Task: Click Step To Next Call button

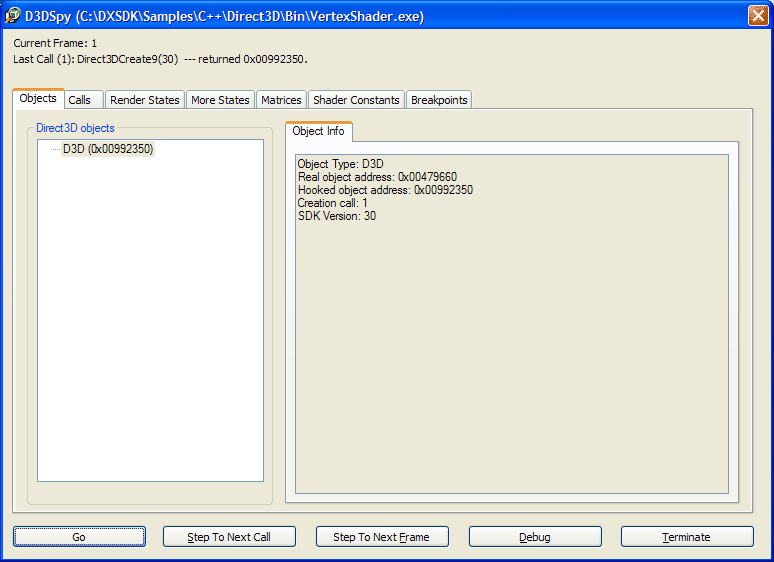Action: 229,537
